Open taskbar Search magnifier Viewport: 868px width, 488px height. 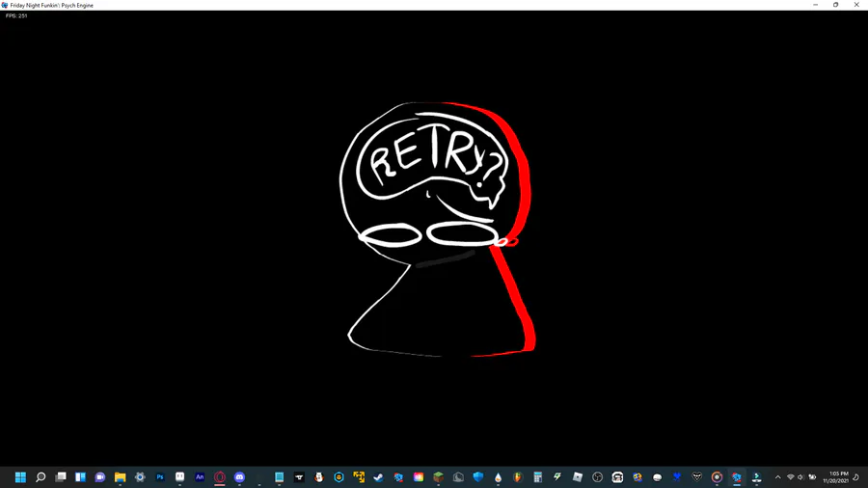[x=41, y=477]
